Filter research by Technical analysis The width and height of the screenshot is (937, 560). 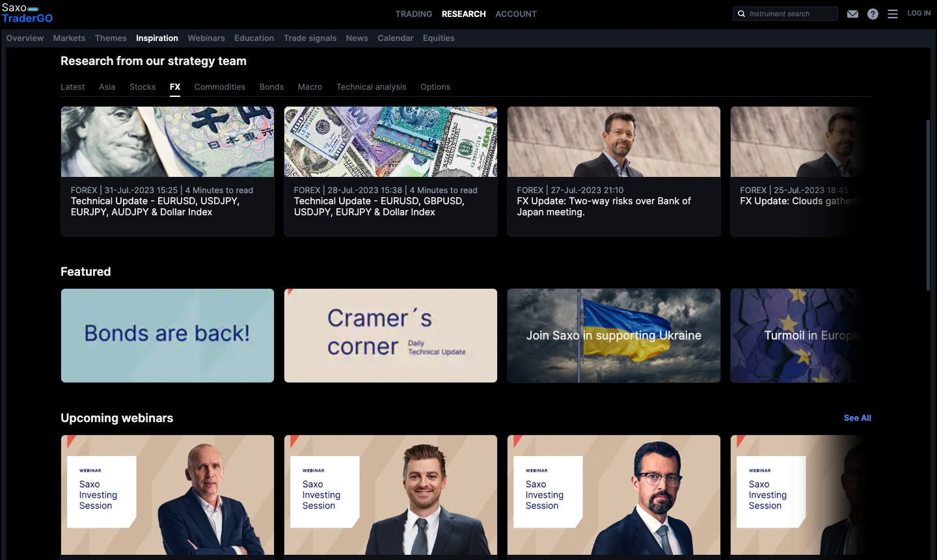pyautogui.click(x=371, y=87)
